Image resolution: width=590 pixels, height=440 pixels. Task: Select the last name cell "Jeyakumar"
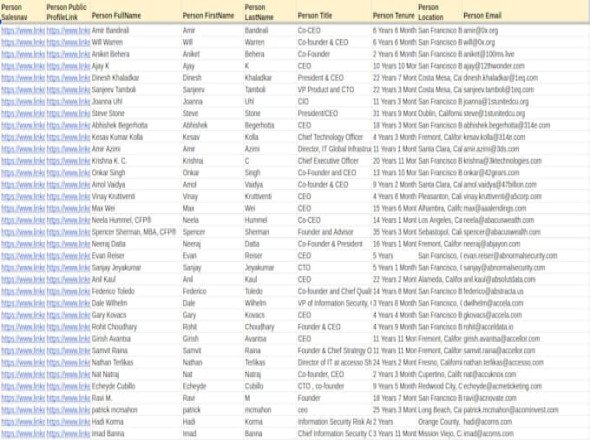click(x=259, y=268)
